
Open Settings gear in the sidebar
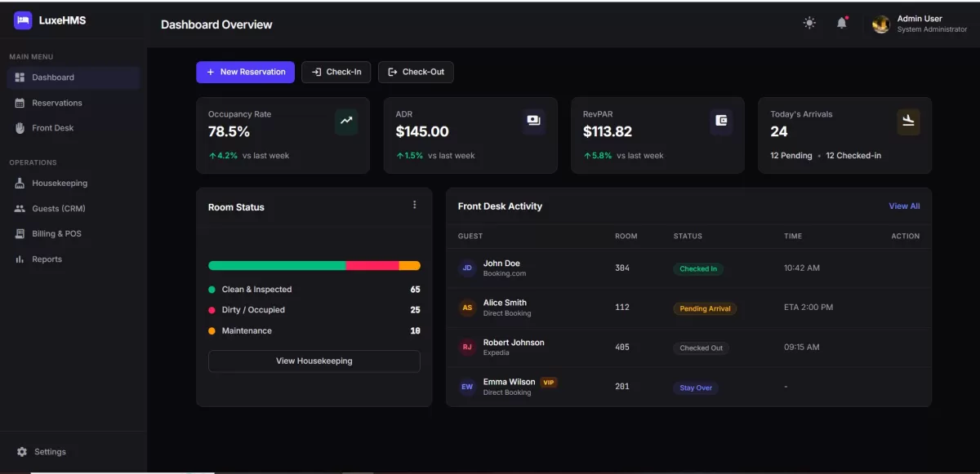pos(22,452)
